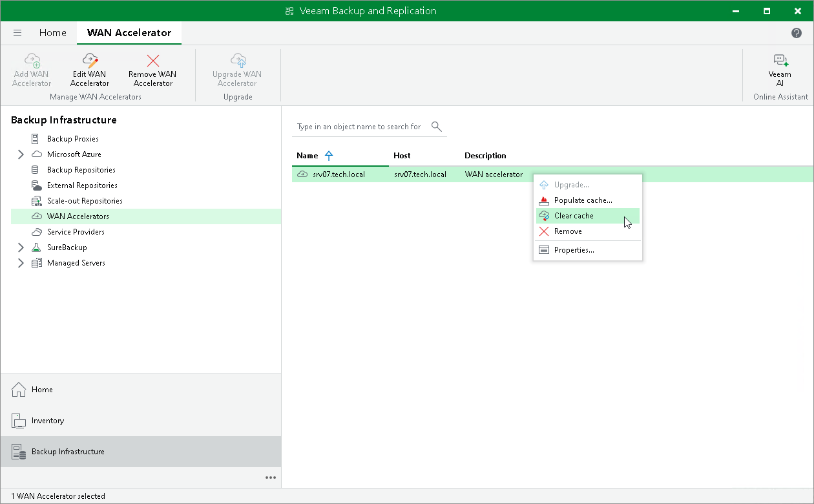
Task: Select Microsoft Azure tree node
Action: coord(74,154)
